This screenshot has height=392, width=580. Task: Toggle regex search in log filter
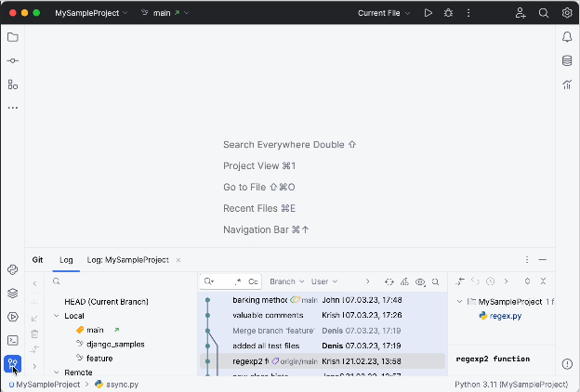tap(237, 281)
